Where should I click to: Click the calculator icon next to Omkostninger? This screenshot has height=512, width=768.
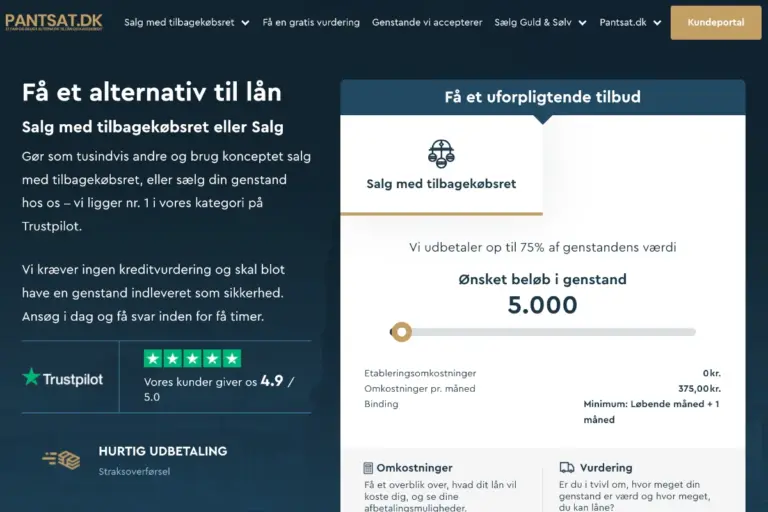tap(368, 468)
